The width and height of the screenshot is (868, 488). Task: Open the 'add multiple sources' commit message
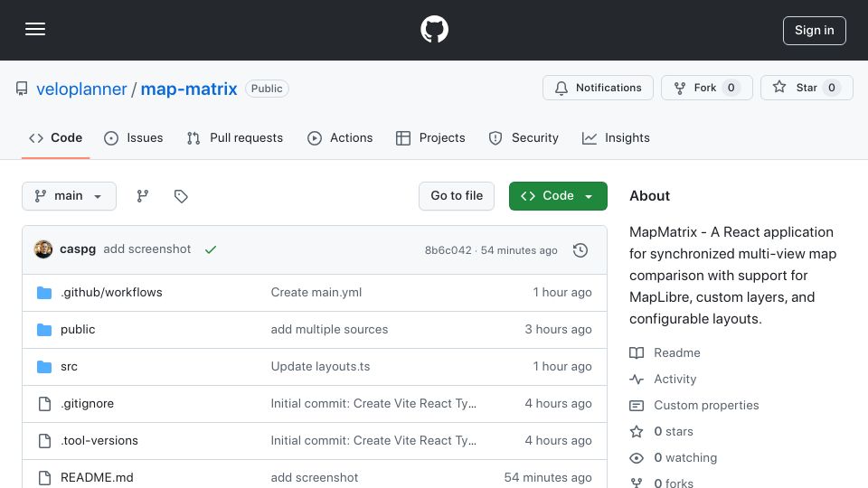[329, 329]
